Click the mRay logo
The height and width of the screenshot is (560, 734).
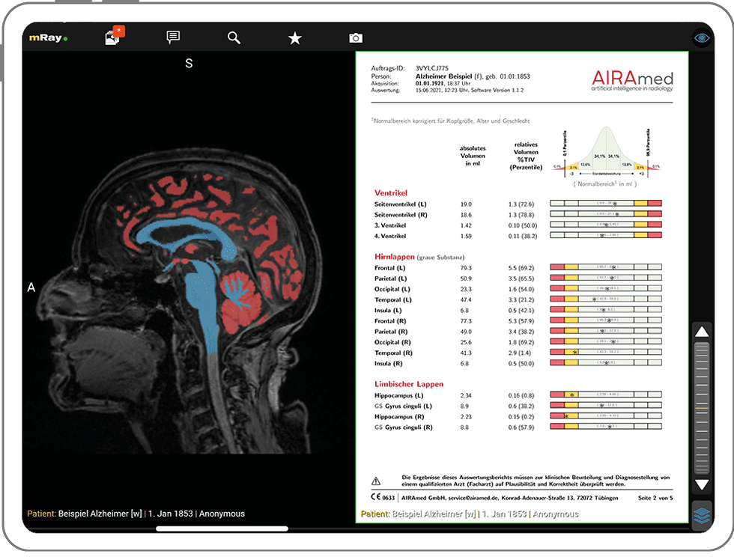[48, 38]
